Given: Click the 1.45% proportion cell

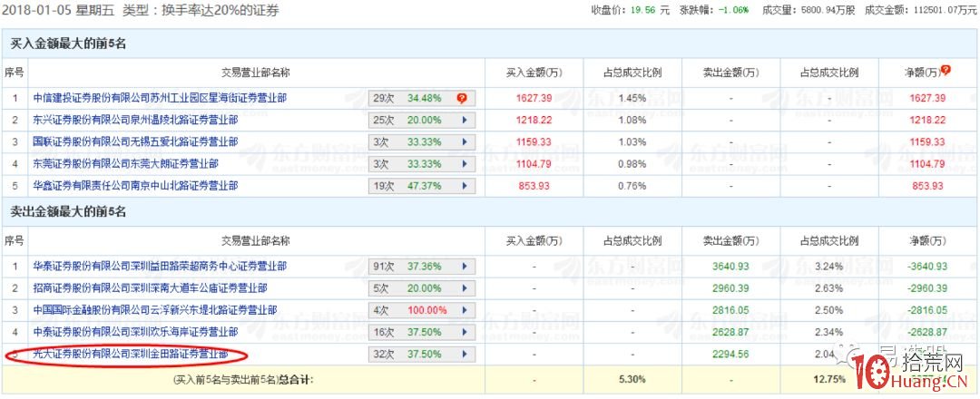Looking at the screenshot, I should pyautogui.click(x=632, y=98).
